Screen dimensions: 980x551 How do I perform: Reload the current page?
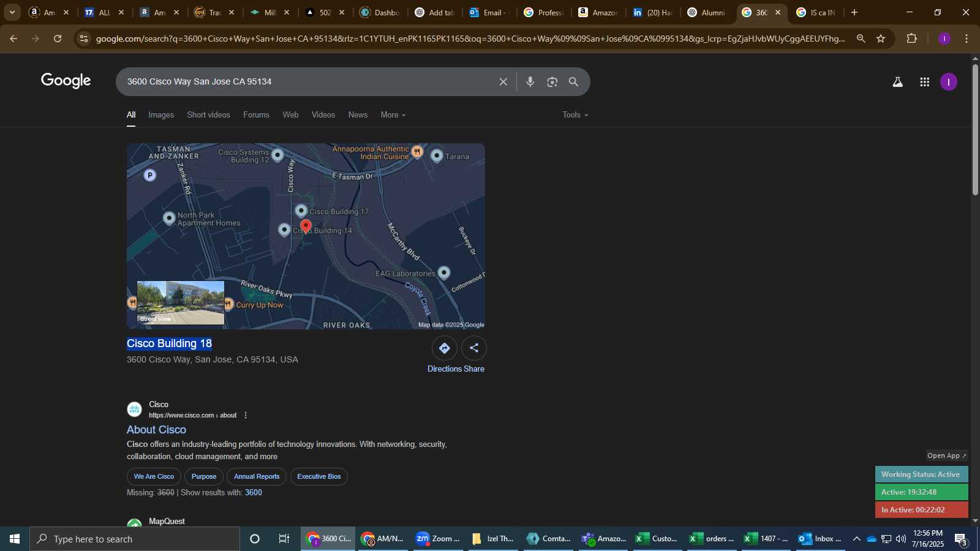pos(58,39)
